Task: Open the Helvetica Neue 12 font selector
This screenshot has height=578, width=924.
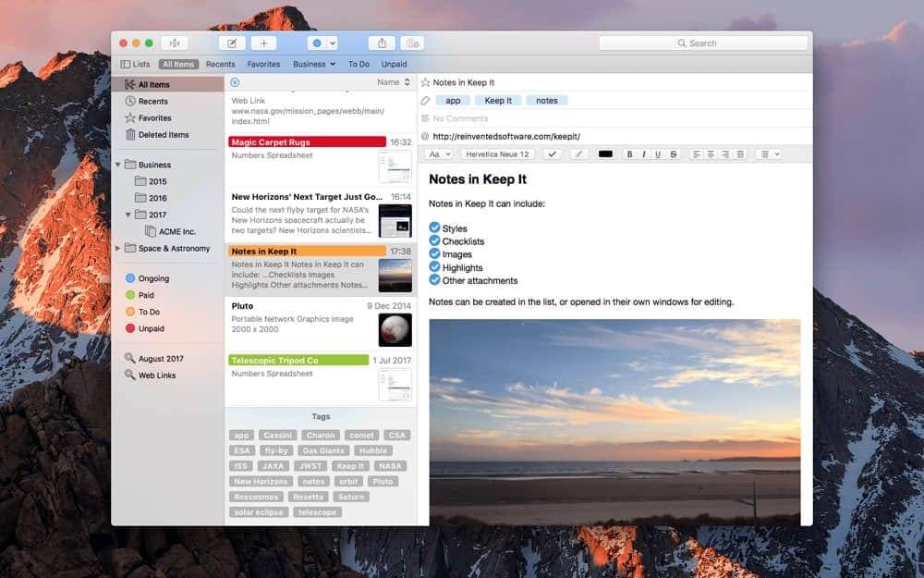Action: pos(497,154)
